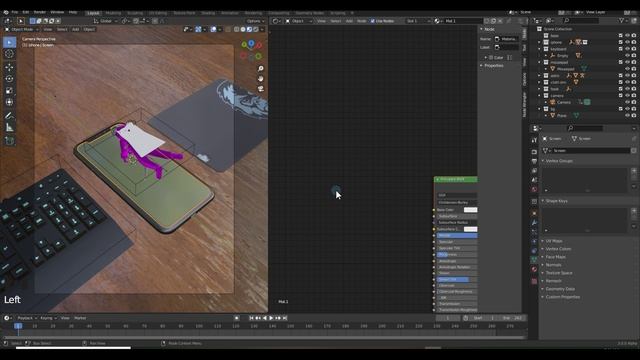Open the Object properties tab icon
Viewport: 640px width, 360px height.
(x=534, y=213)
